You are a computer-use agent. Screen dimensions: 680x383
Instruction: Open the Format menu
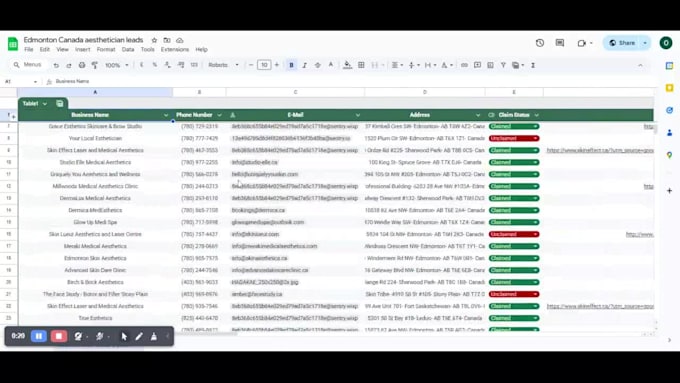(x=106, y=49)
